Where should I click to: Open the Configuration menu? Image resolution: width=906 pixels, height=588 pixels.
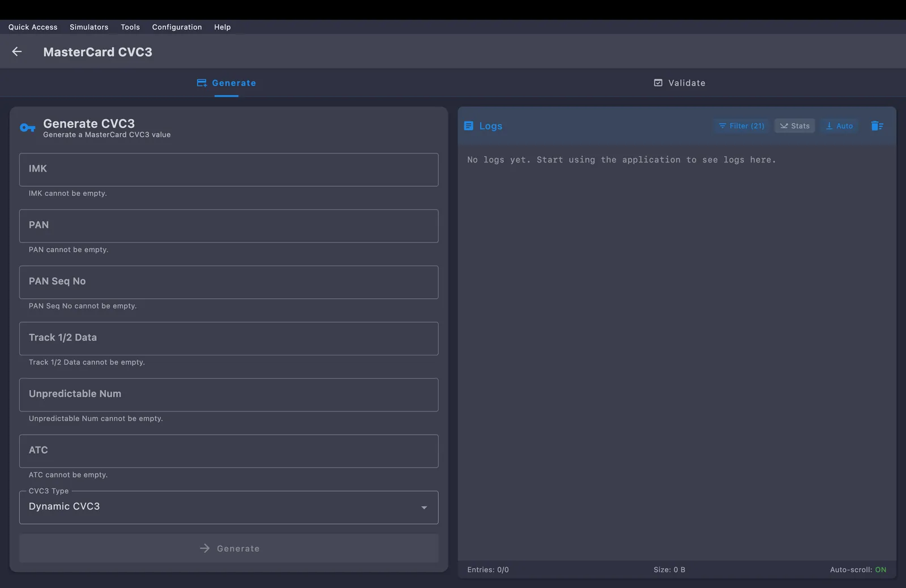tap(177, 27)
